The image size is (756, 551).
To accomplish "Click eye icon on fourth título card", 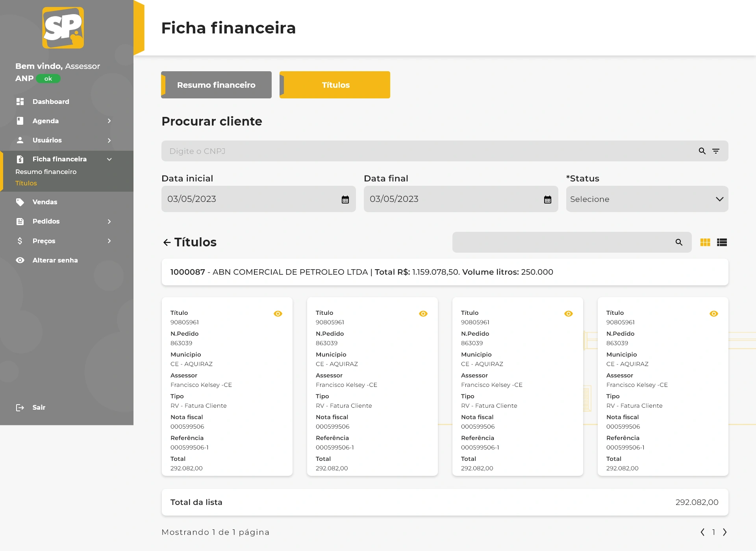I will click(714, 314).
